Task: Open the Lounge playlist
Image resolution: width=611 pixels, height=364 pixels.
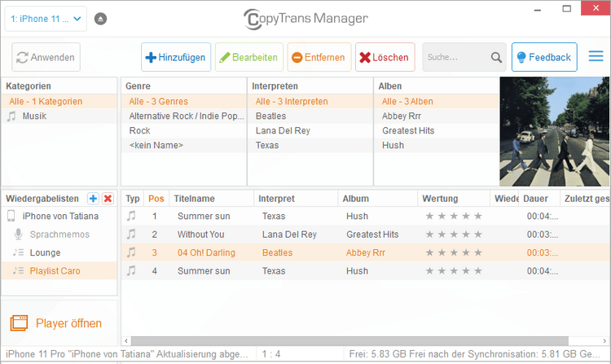Action: coord(59,252)
